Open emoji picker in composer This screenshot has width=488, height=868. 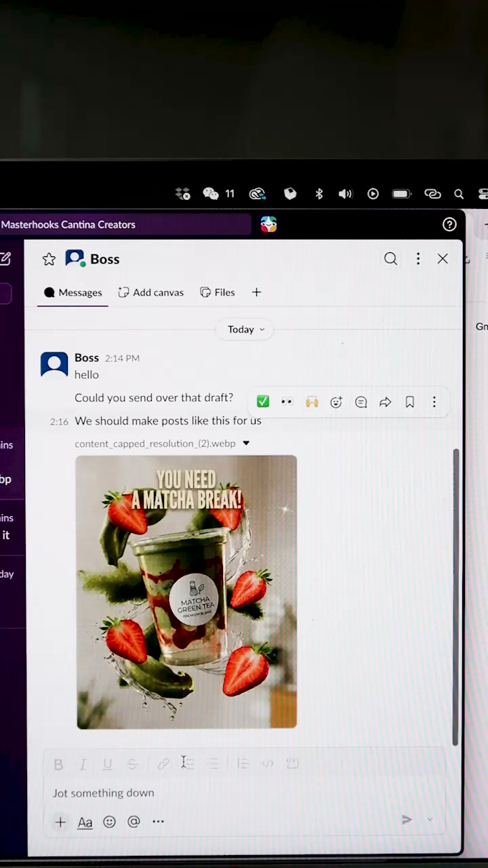(109, 822)
